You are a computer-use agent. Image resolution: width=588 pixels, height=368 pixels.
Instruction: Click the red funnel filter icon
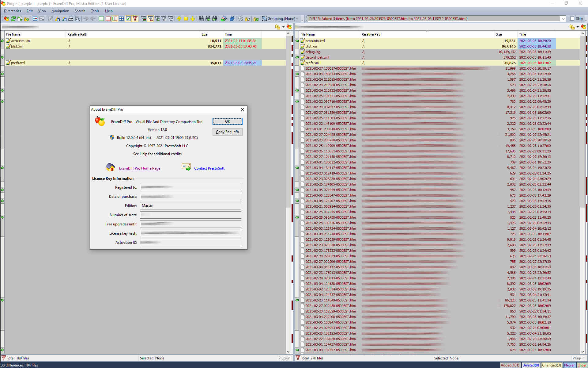pos(135,19)
